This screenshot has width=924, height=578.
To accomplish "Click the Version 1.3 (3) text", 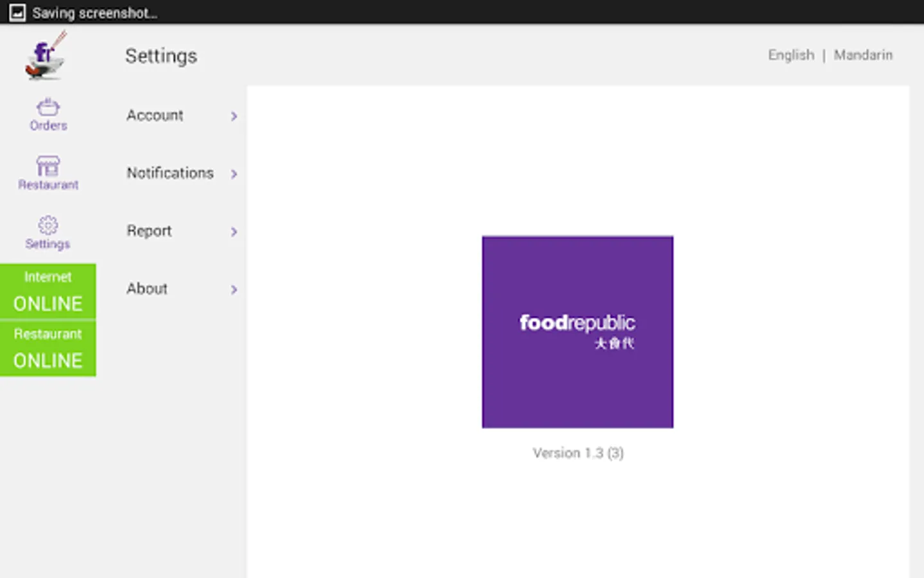I will (578, 453).
